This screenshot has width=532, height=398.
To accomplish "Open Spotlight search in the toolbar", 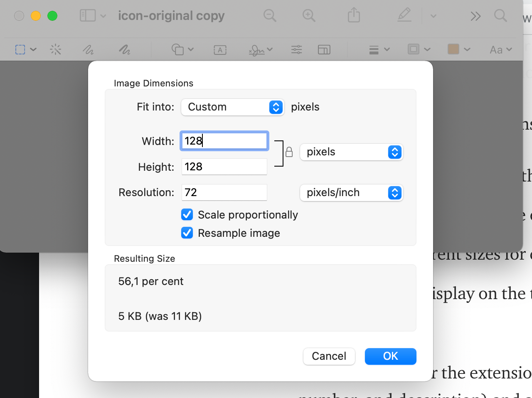I will [500, 16].
